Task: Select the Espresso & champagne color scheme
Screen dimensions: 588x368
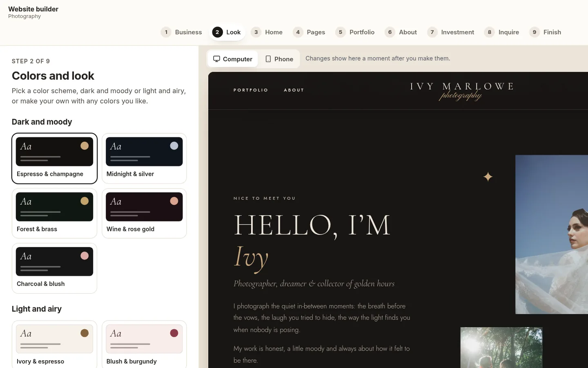Action: (54, 158)
